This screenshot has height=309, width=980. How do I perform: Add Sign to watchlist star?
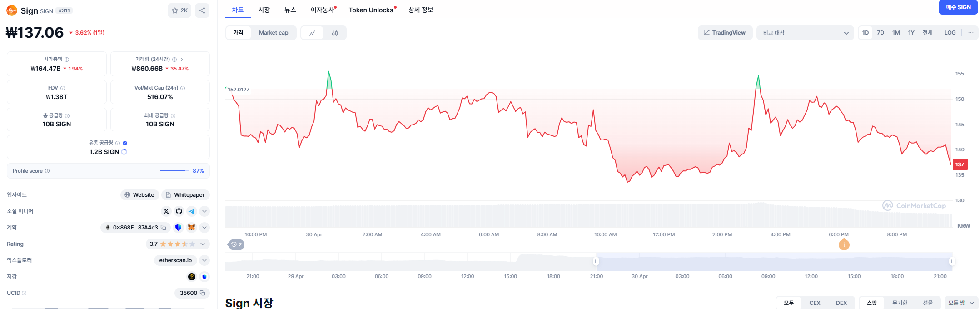click(x=179, y=10)
